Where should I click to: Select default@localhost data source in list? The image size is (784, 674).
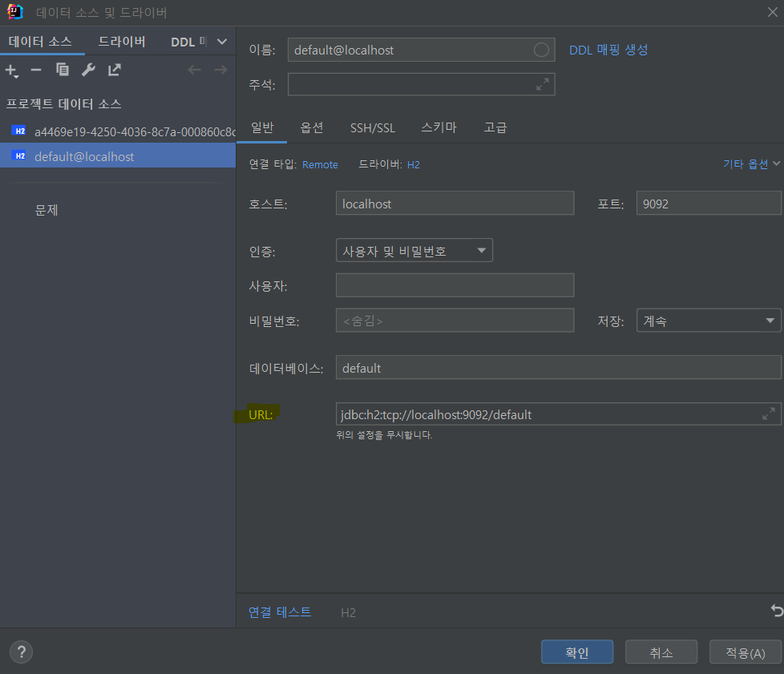pyautogui.click(x=118, y=156)
